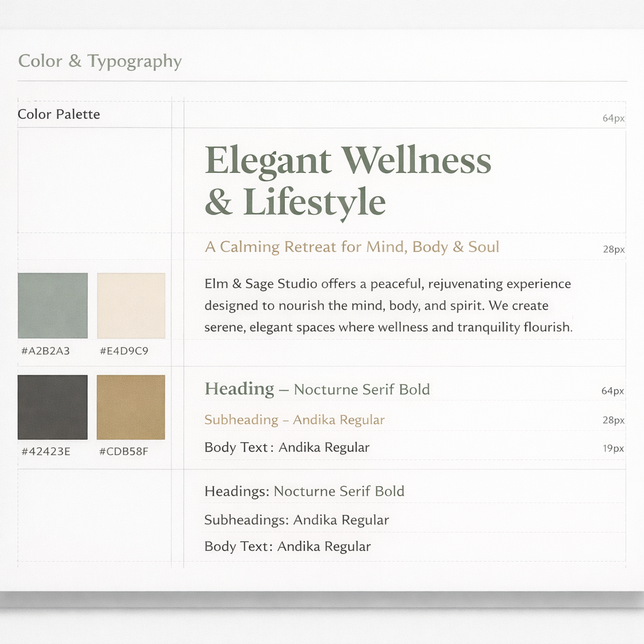
Task: Click "Subheading – Andika Regular" gold sample text
Action: click(x=294, y=420)
